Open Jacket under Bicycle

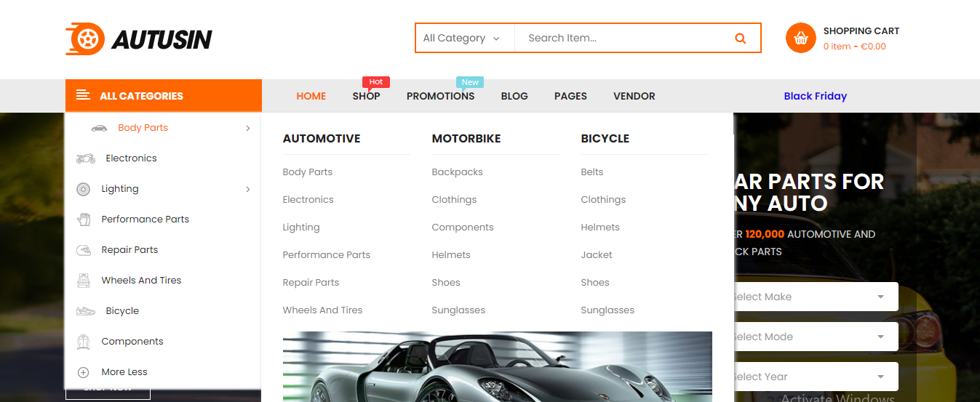point(597,255)
